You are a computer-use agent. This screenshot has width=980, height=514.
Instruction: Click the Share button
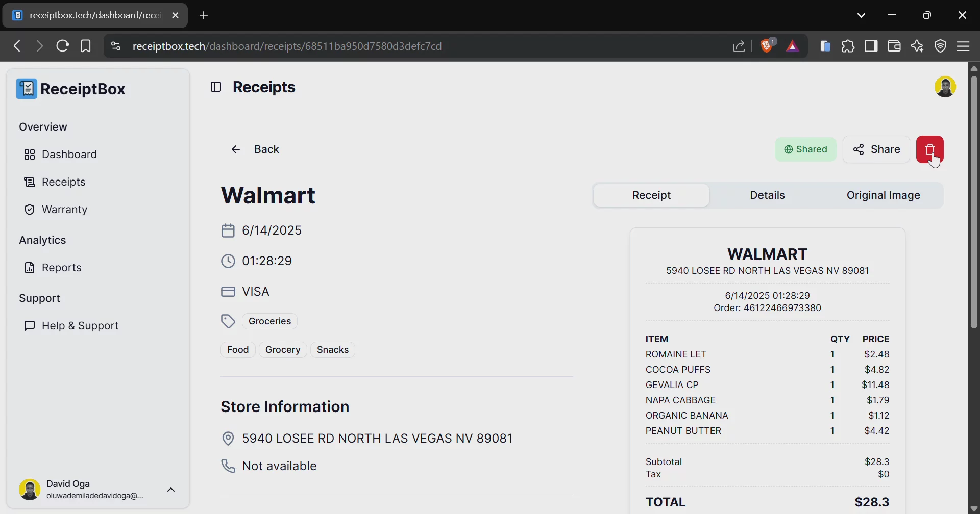pyautogui.click(x=876, y=149)
